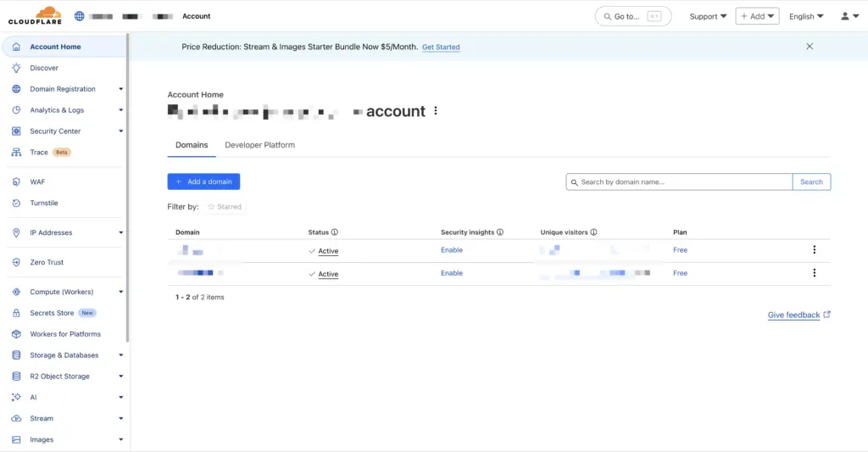Click the AI sparkle icon
This screenshot has width=868, height=452.
pyautogui.click(x=16, y=397)
